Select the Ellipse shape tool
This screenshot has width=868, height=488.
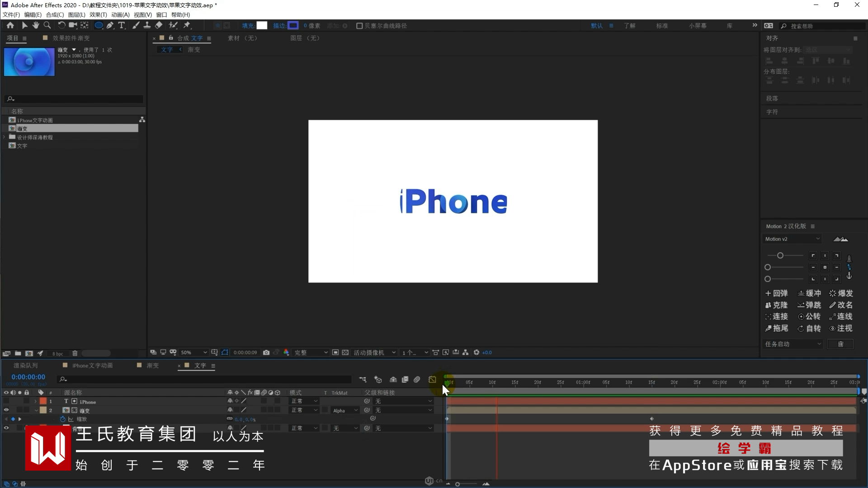[x=98, y=26]
